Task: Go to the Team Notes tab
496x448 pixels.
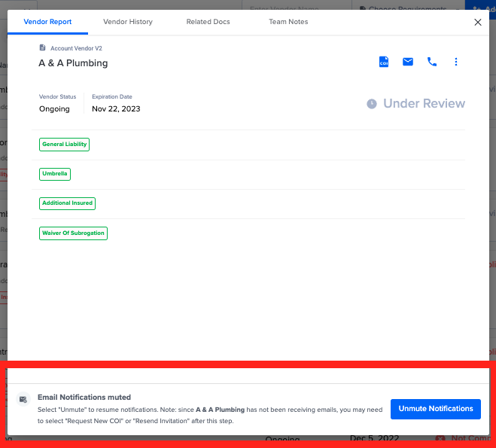Action: (x=288, y=22)
